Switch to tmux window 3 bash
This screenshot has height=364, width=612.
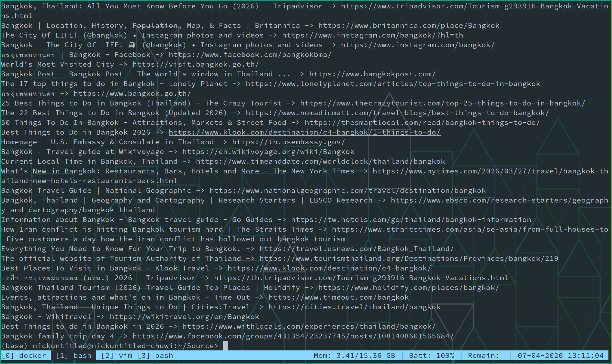[x=155, y=356]
